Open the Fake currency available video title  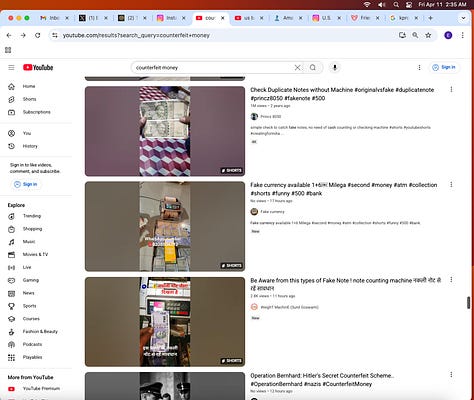pos(344,189)
